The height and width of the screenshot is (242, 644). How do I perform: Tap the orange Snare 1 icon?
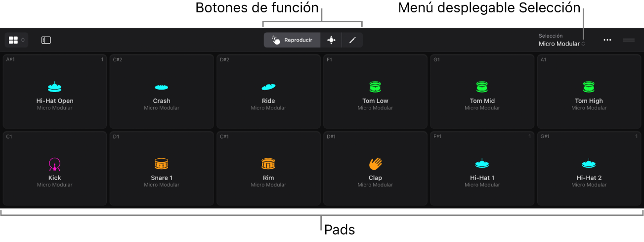tap(162, 164)
